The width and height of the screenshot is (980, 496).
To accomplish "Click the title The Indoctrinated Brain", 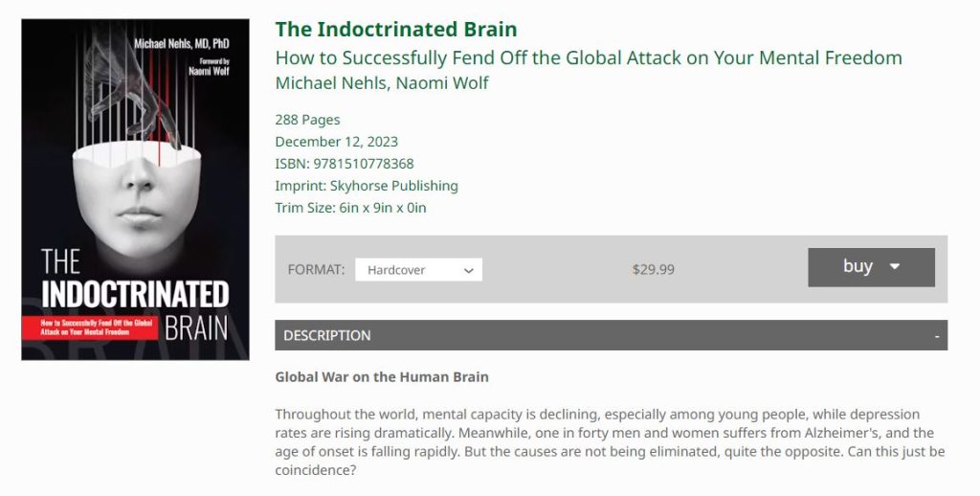I will [396, 30].
